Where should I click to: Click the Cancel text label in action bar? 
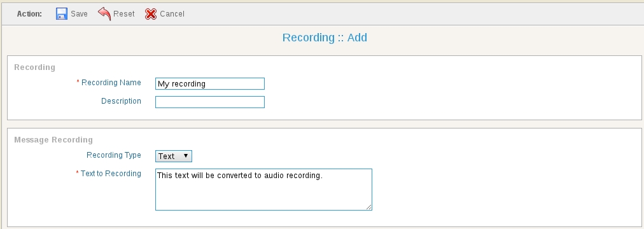click(x=172, y=14)
